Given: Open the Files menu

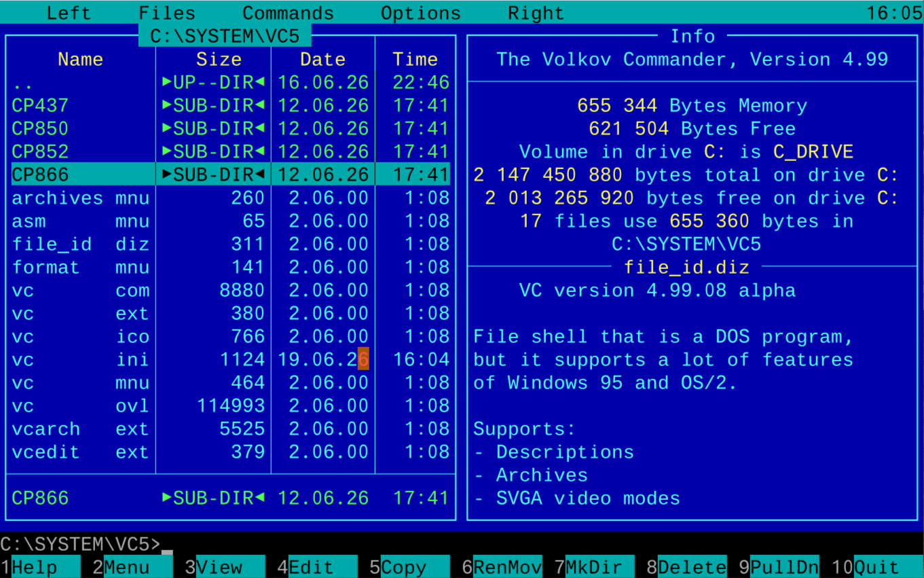Looking at the screenshot, I should 167,13.
